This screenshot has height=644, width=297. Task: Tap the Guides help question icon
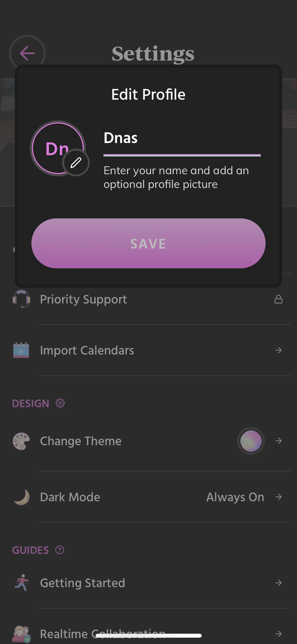60,550
